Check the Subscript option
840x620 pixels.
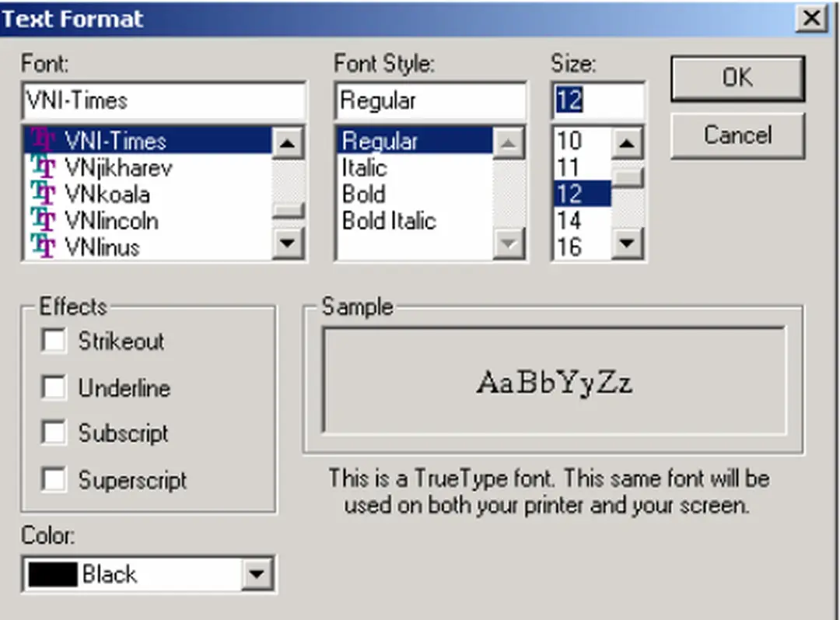pyautogui.click(x=53, y=433)
